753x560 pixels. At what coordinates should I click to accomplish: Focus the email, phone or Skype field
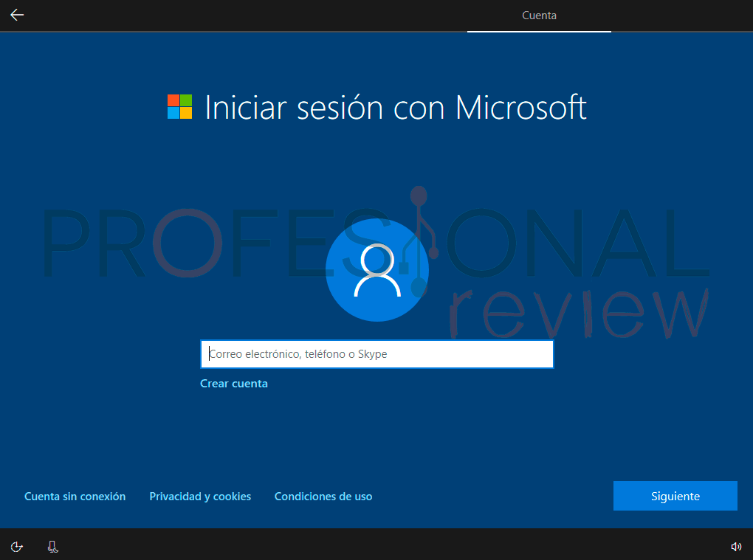pyautogui.click(x=376, y=354)
